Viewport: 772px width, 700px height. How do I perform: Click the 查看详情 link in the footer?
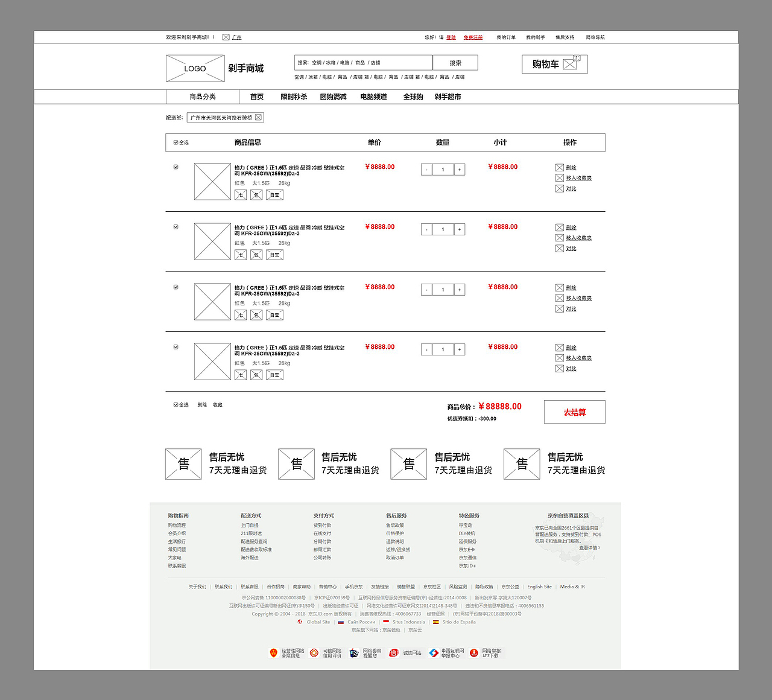pos(590,548)
